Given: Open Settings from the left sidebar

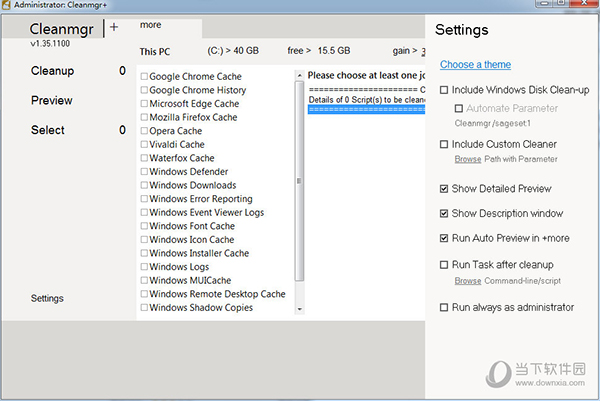Looking at the screenshot, I should point(47,298).
